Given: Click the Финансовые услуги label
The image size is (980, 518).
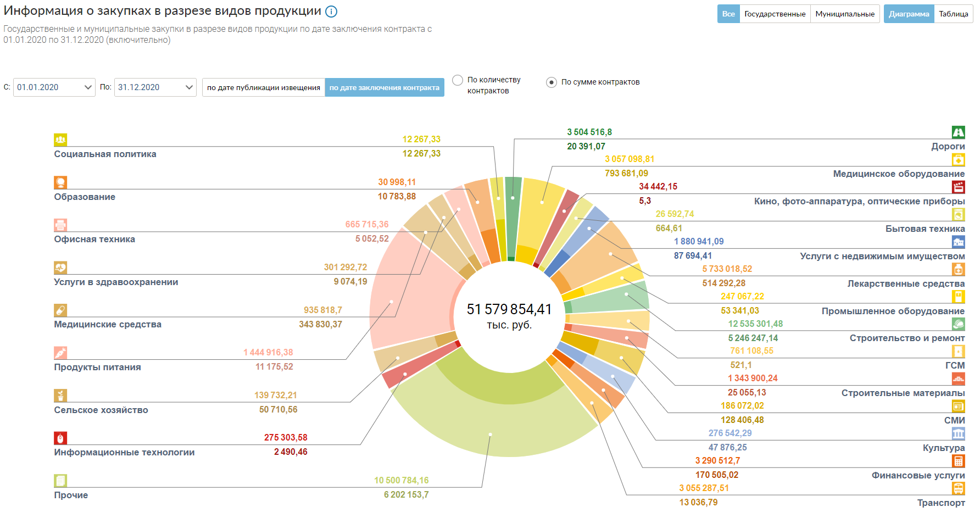Looking at the screenshot, I should tap(918, 476).
